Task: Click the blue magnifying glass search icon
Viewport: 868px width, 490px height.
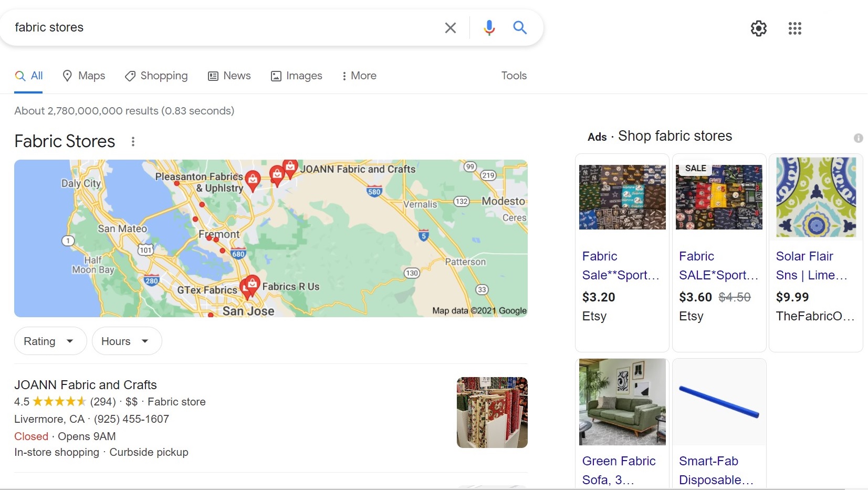Action: [x=520, y=27]
